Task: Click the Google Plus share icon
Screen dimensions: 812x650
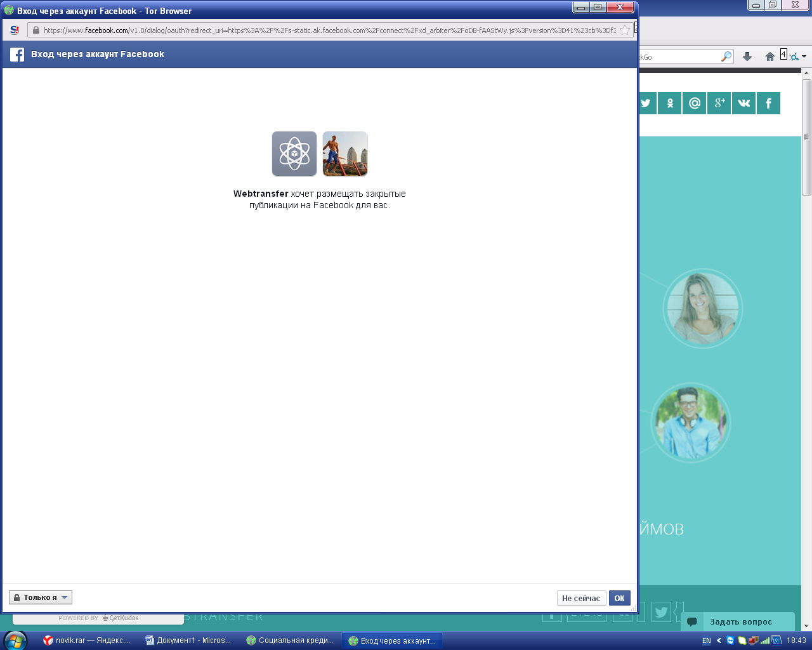Action: click(719, 103)
